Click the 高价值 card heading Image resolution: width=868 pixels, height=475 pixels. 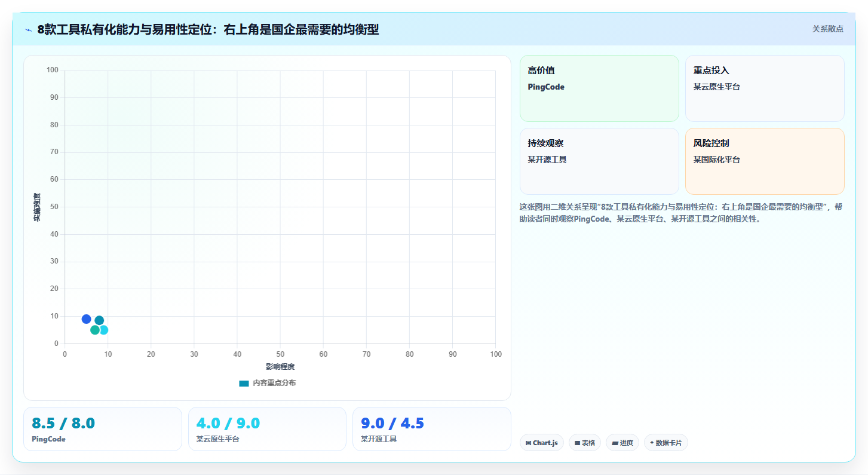pos(541,71)
